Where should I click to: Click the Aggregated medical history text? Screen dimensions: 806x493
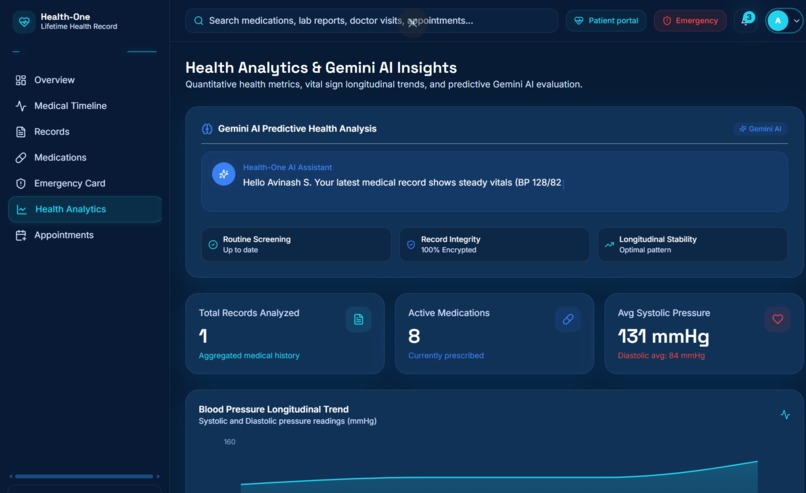pos(249,356)
